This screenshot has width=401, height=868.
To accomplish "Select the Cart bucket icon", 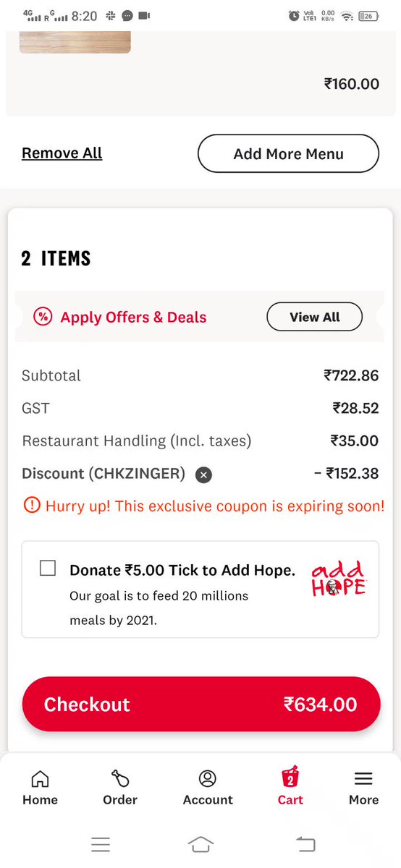I will (x=290, y=778).
